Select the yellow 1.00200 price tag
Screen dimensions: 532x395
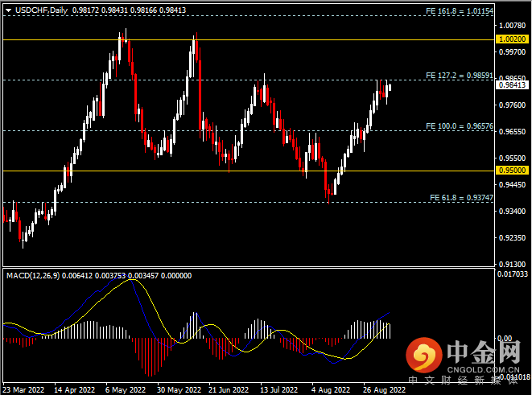[512, 39]
